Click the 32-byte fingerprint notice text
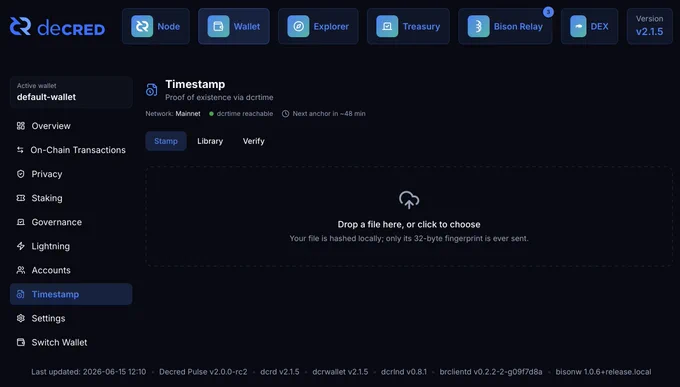 (409, 239)
